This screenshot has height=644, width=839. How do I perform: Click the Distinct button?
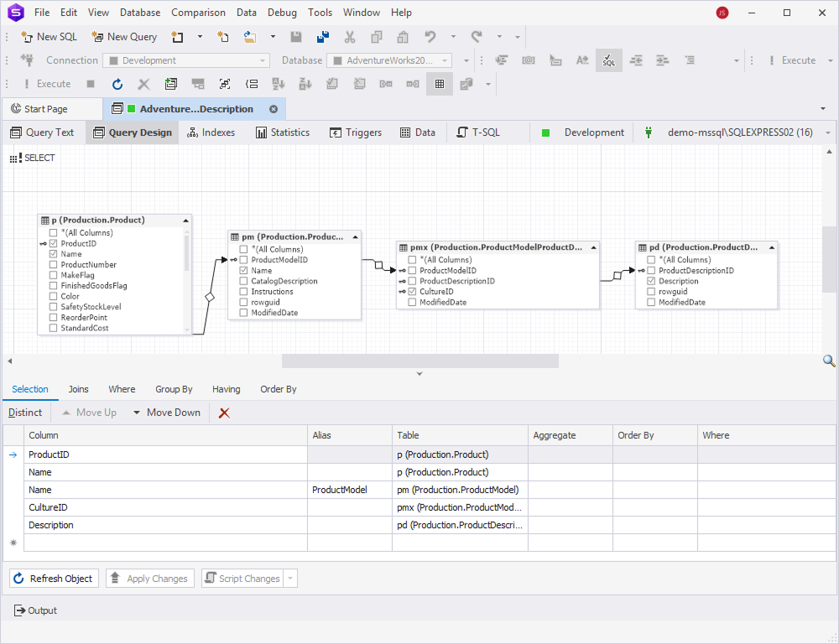pyautogui.click(x=25, y=413)
